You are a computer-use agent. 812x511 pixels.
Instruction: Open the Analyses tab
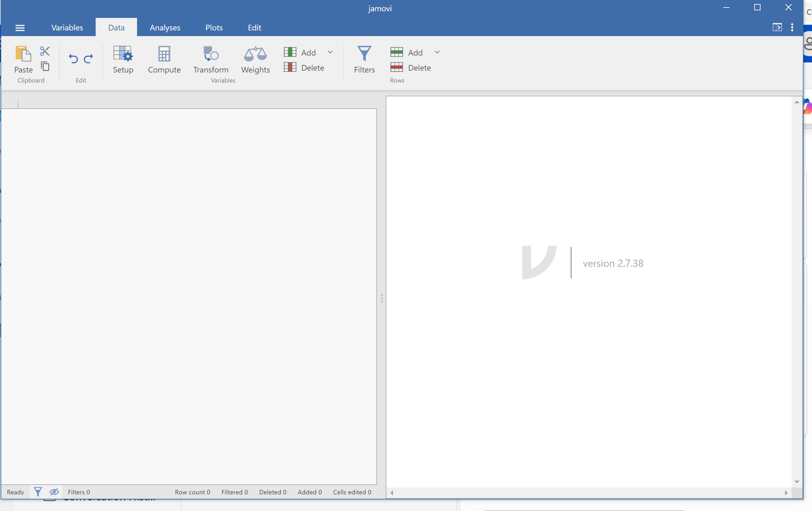165,27
